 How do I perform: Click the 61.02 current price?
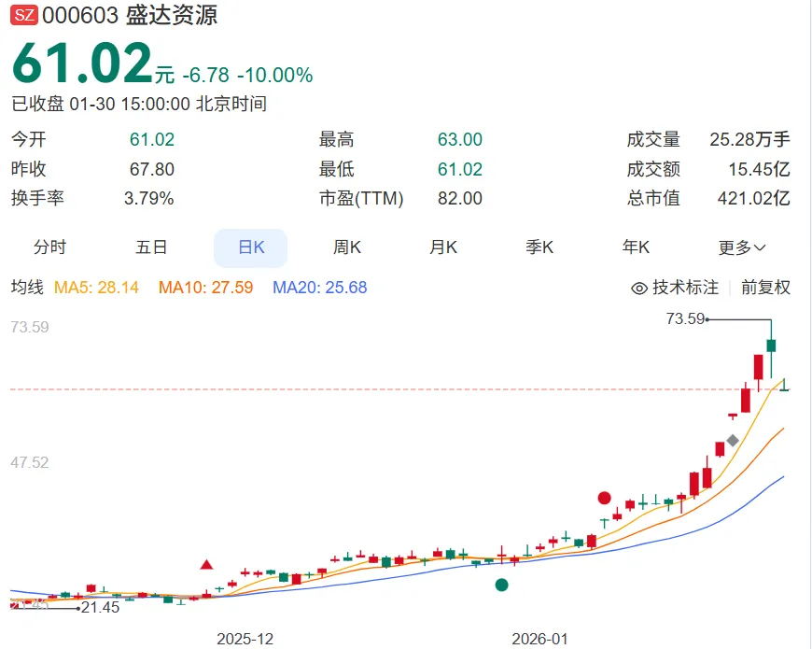(x=82, y=63)
